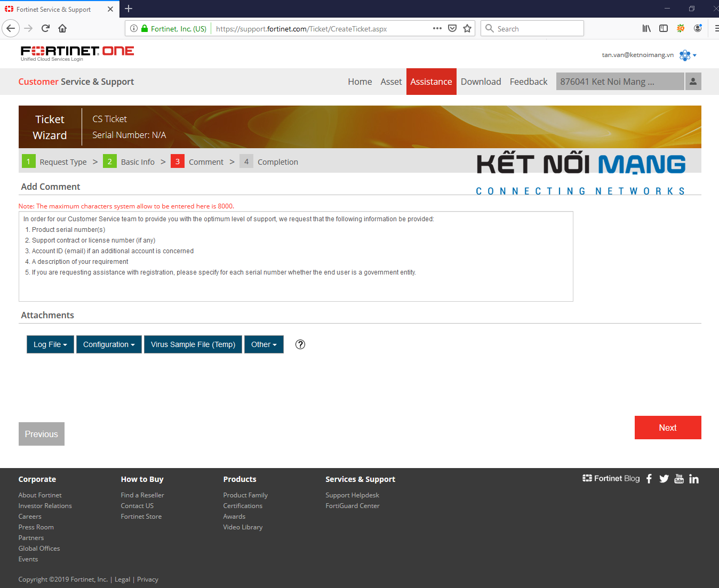
Task: Click the browser Forward arrow button
Action: coord(28,28)
